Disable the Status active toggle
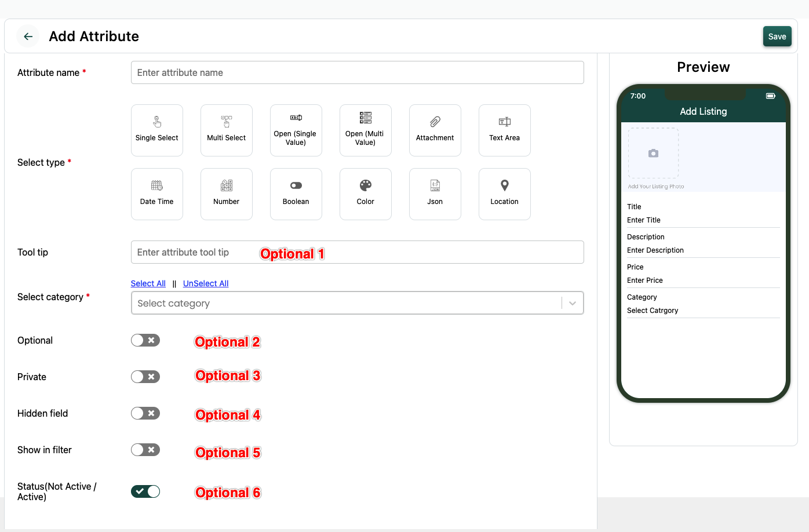Viewport: 809px width, 532px height. click(x=145, y=491)
